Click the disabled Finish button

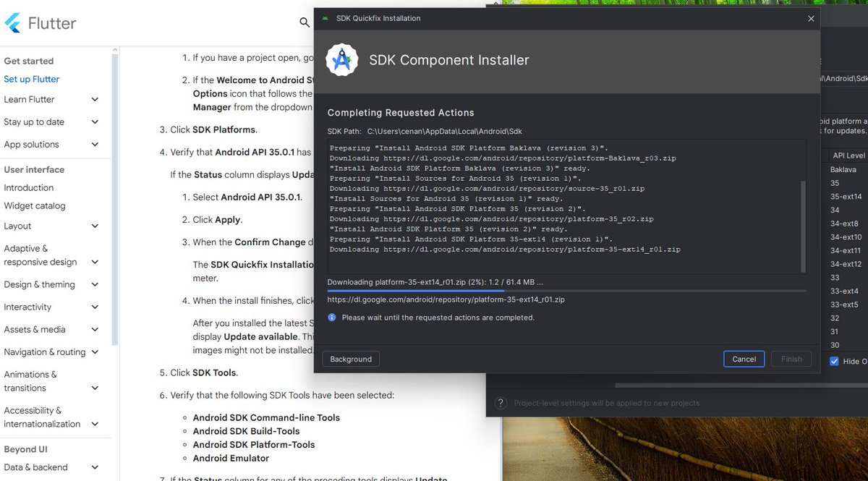[x=791, y=359]
